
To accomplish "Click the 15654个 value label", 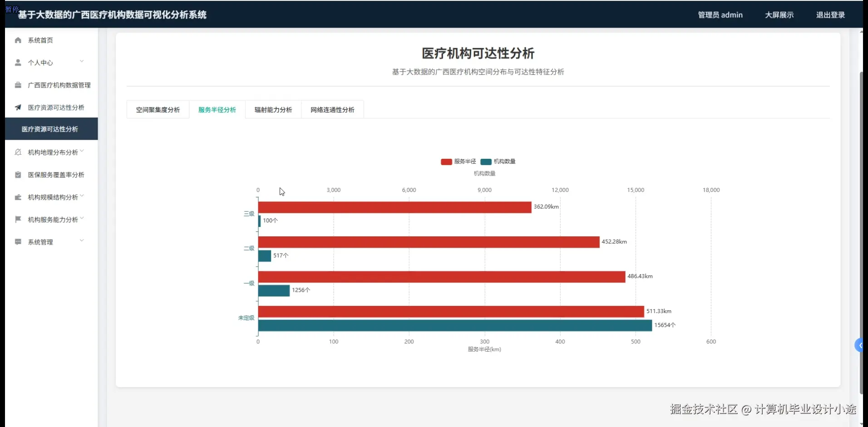I will pyautogui.click(x=665, y=325).
